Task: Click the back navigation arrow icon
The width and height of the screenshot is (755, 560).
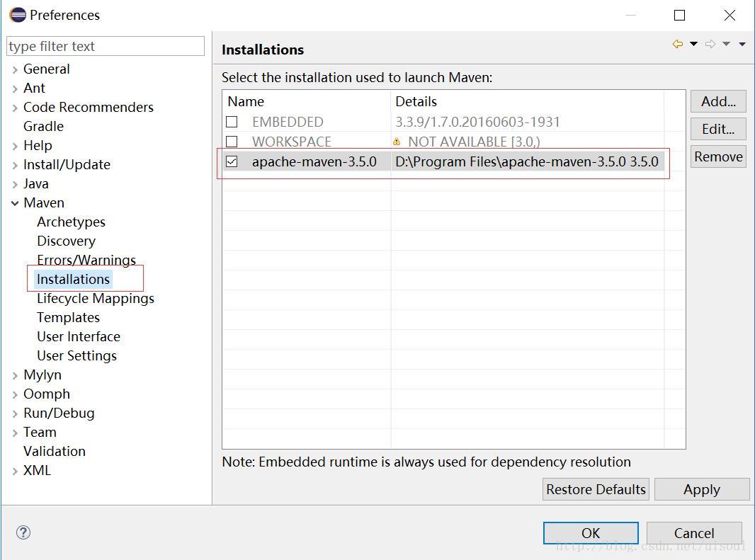Action: click(678, 44)
